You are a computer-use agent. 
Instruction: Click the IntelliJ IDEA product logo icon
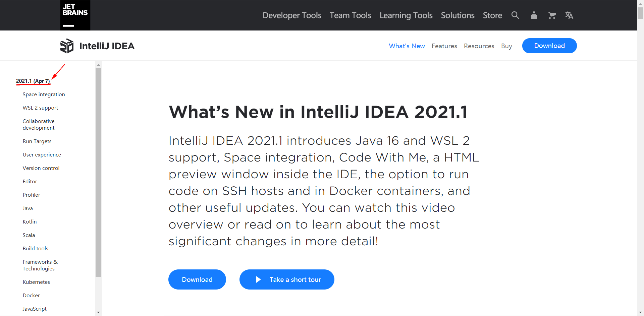[x=67, y=46]
